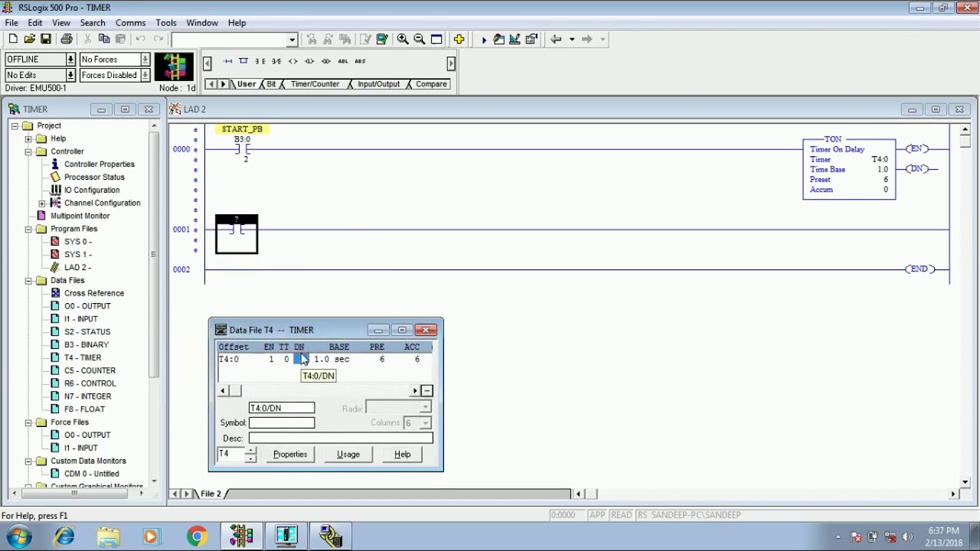This screenshot has height=551, width=980.
Task: Collapse the Project tree node
Action: pos(15,126)
